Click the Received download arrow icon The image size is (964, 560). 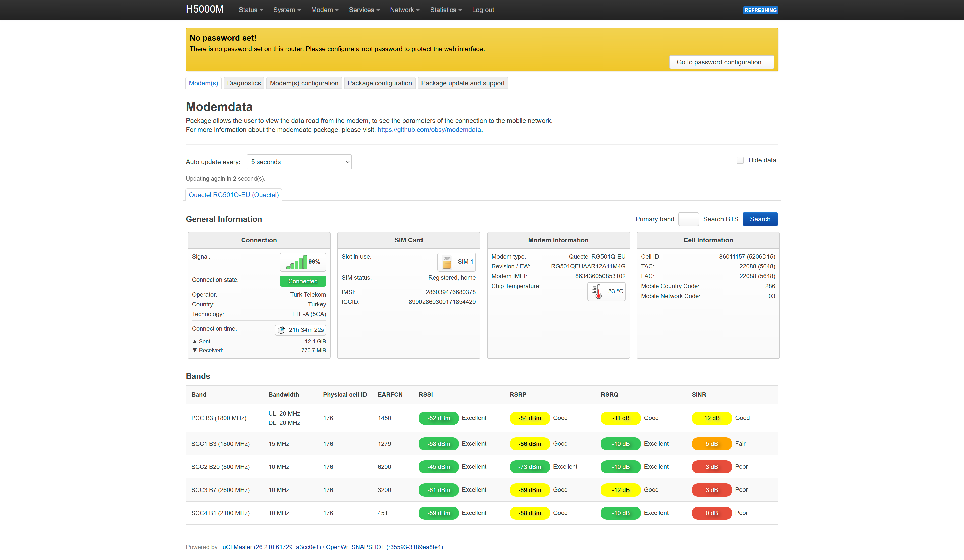194,351
